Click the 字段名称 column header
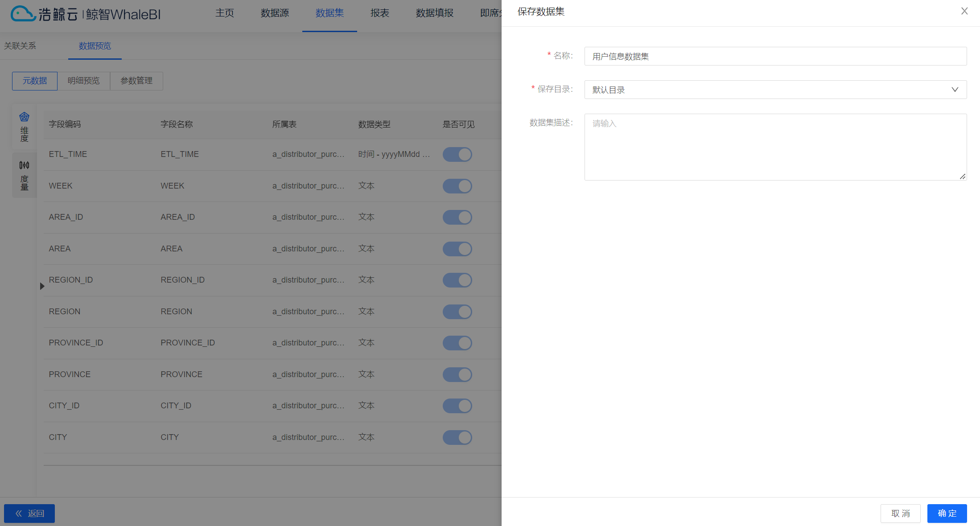The height and width of the screenshot is (526, 980). (x=177, y=124)
